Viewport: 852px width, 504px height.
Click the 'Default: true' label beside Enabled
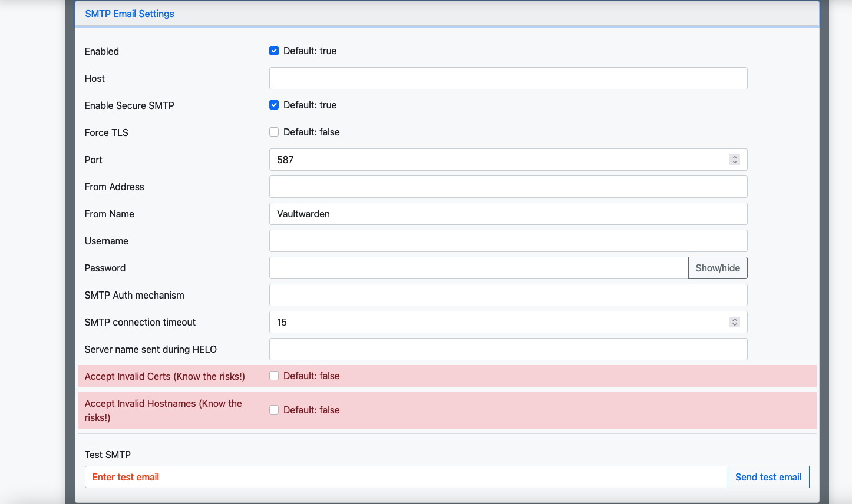(310, 51)
